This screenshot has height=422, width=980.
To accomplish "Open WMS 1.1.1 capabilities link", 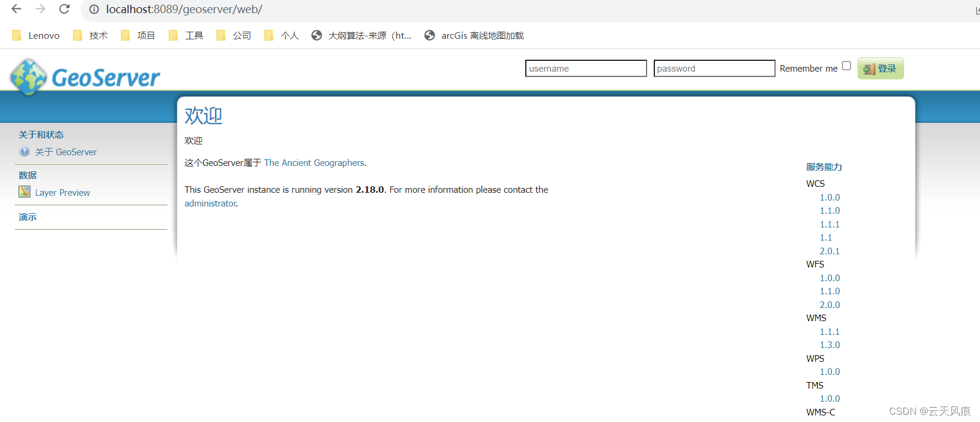I will (829, 332).
